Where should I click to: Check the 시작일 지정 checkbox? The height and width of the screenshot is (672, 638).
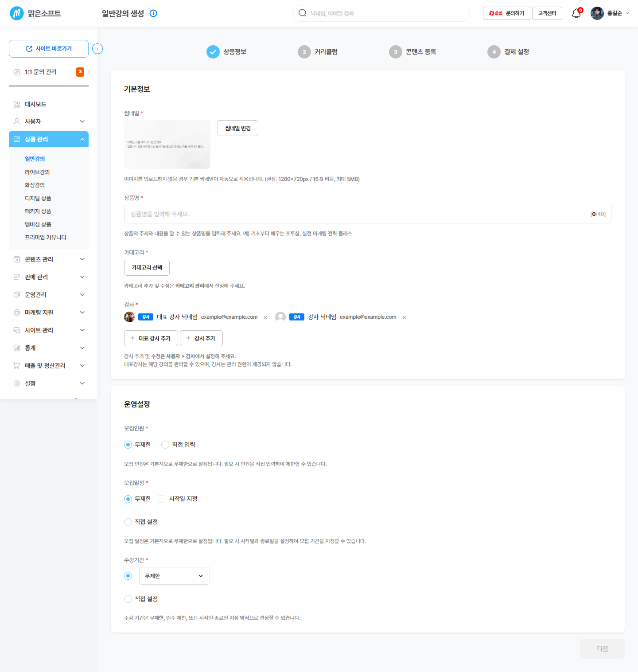(162, 499)
